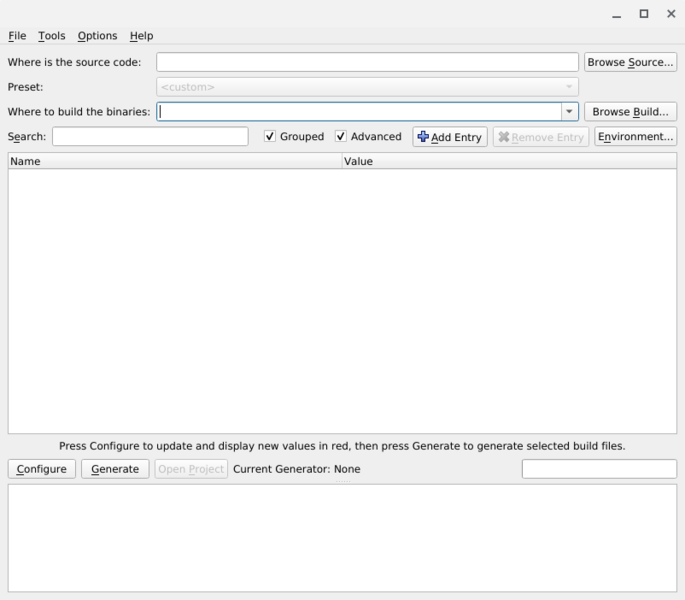Expand the build binaries dropdown arrow

pyautogui.click(x=569, y=112)
